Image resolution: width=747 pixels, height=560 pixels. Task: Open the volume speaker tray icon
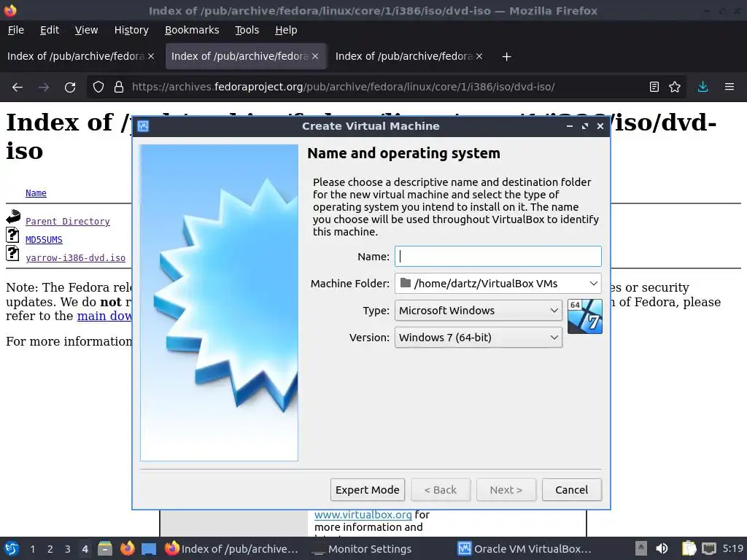click(662, 548)
